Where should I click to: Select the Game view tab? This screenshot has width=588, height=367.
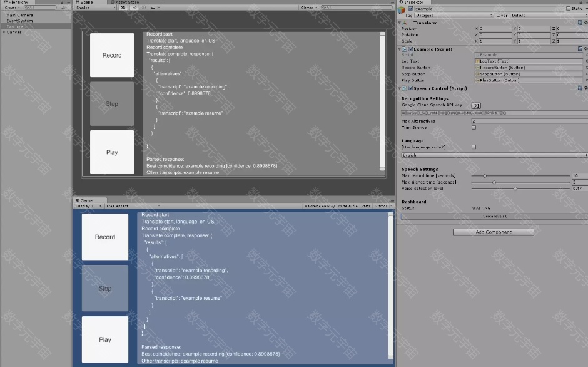click(x=85, y=200)
